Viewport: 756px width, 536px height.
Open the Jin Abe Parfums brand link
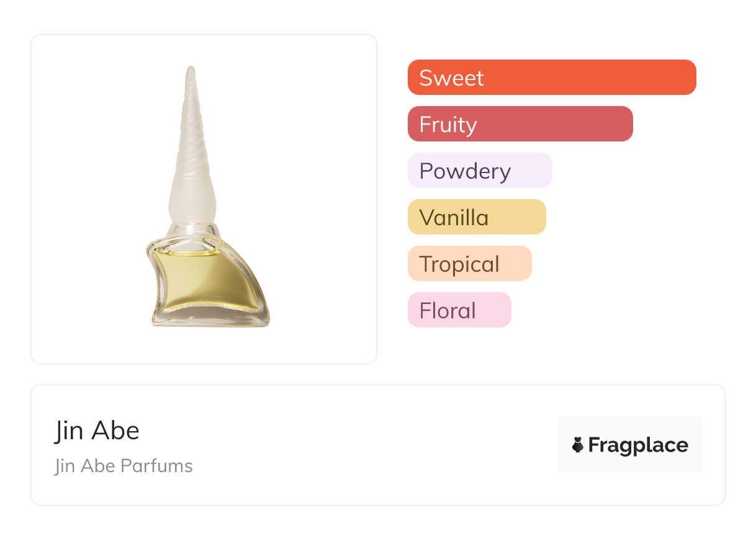(x=124, y=466)
